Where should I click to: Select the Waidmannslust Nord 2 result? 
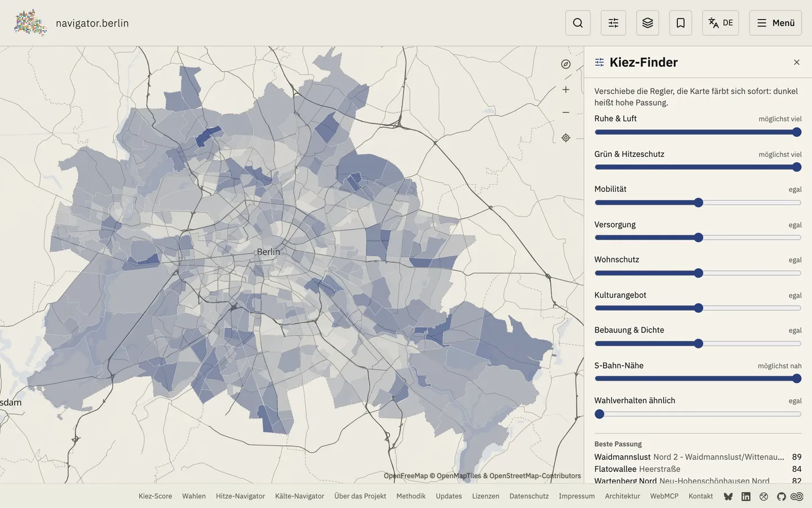698,457
